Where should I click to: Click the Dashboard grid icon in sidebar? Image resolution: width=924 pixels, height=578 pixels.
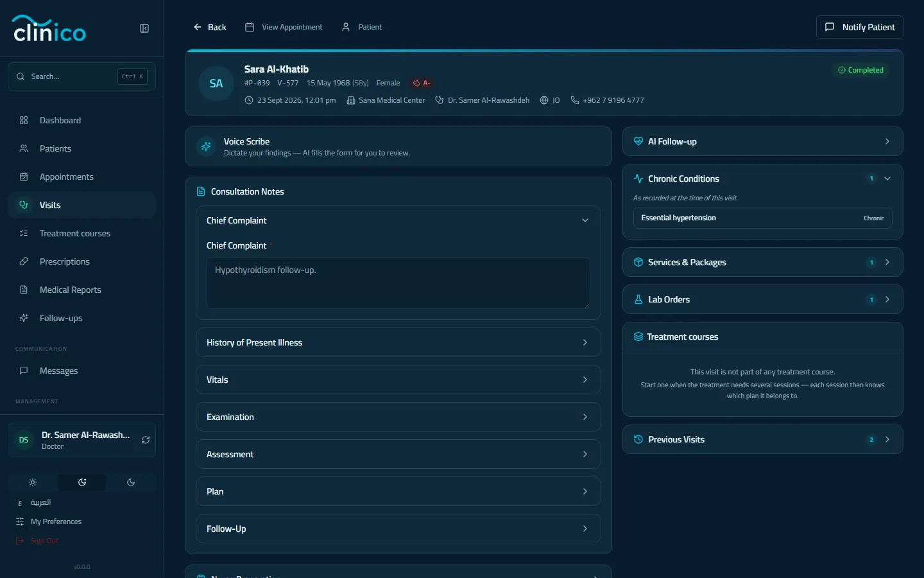tap(24, 120)
